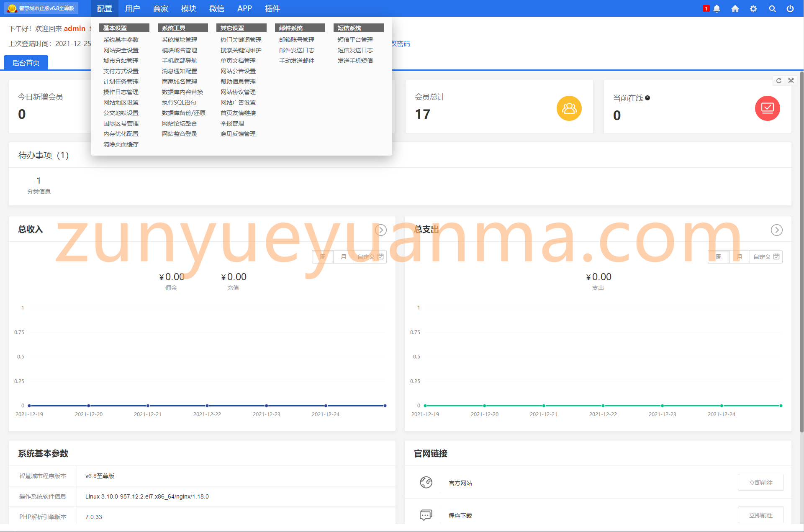Click the 智慧城市 logo badge
Screen dimensions: 804x532
(x=41, y=8)
